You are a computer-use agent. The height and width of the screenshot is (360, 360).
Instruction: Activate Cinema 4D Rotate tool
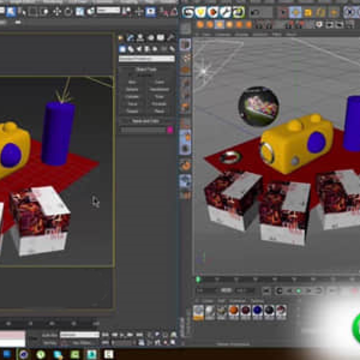(x=321, y=13)
